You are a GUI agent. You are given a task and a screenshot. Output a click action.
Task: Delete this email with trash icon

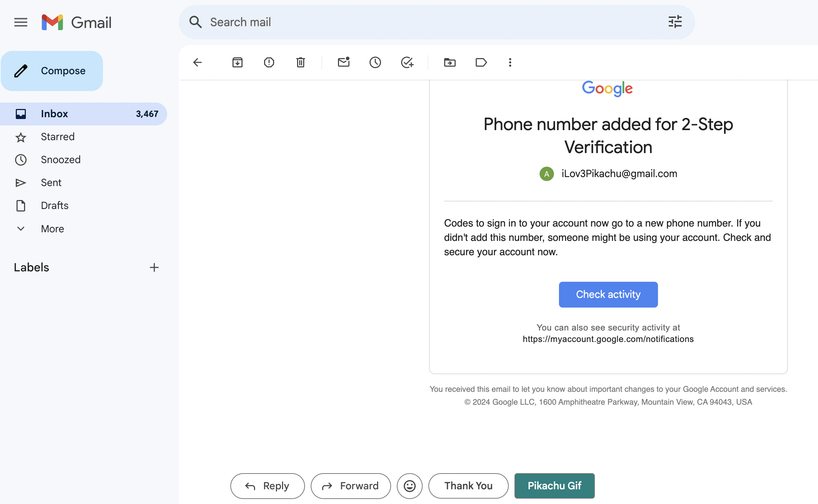[x=300, y=62]
